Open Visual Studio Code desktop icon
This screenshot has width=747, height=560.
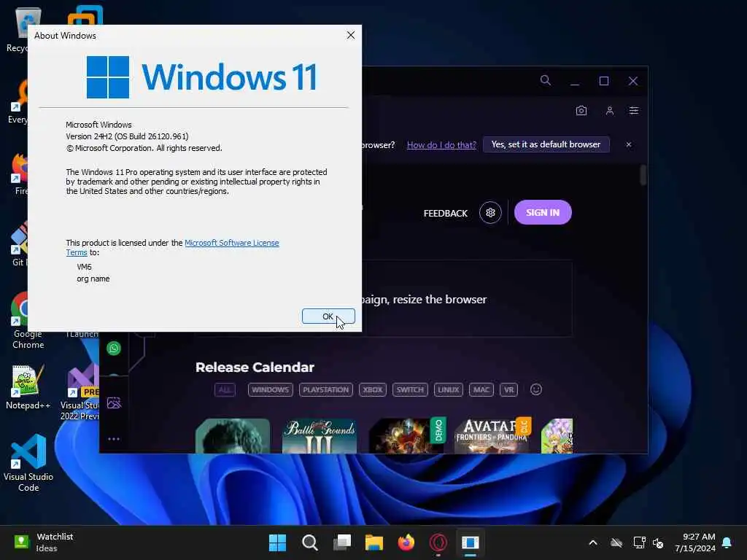point(28,462)
